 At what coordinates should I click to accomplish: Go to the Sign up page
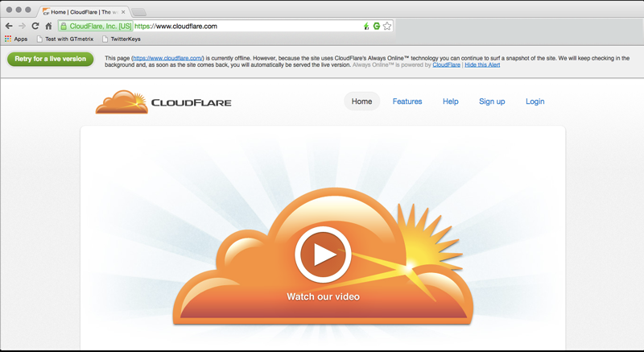(492, 101)
